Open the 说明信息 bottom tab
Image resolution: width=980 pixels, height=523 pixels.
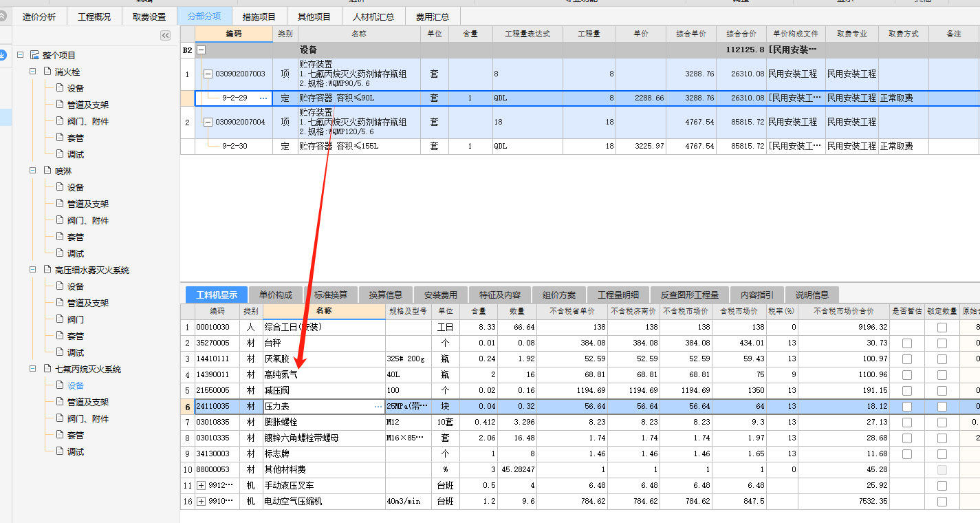812,295
